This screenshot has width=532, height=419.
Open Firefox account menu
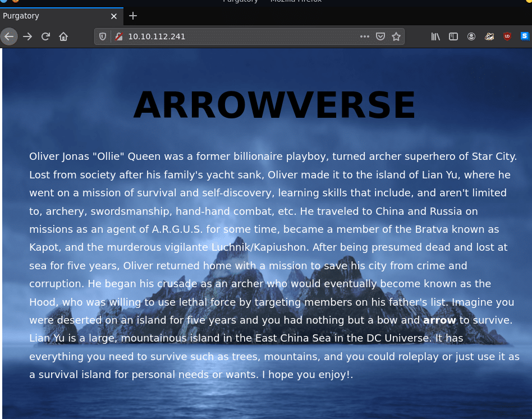[x=471, y=36]
